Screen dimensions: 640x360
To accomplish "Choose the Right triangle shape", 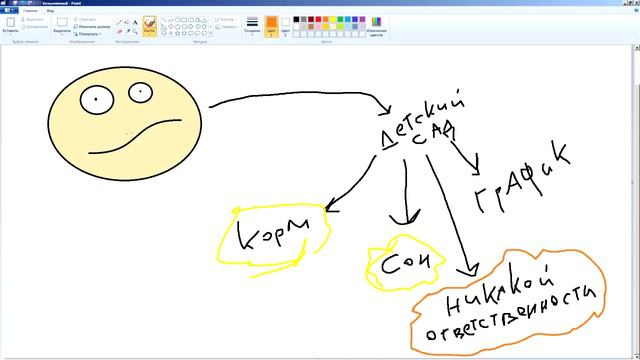I will (x=164, y=27).
